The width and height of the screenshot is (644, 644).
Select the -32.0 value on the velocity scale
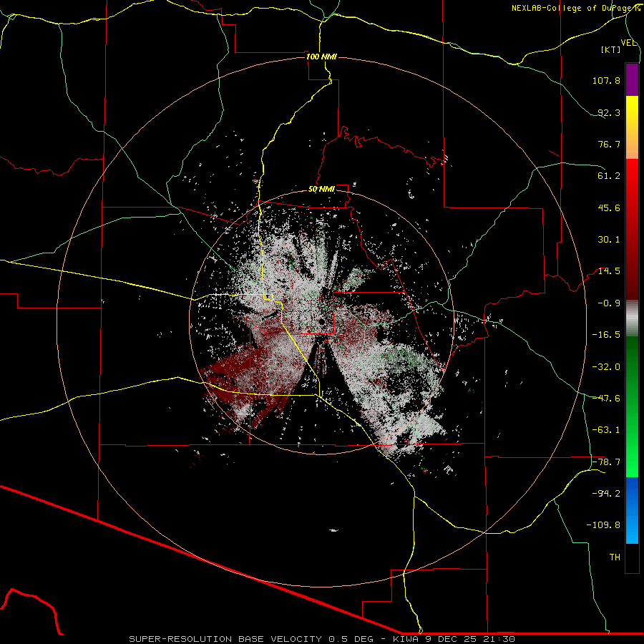point(606,367)
